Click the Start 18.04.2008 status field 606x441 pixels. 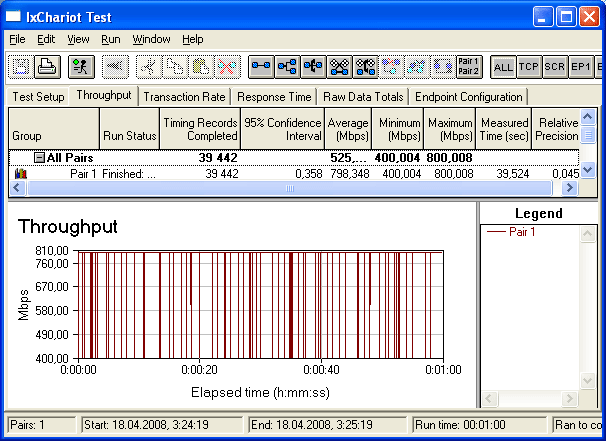162,425
